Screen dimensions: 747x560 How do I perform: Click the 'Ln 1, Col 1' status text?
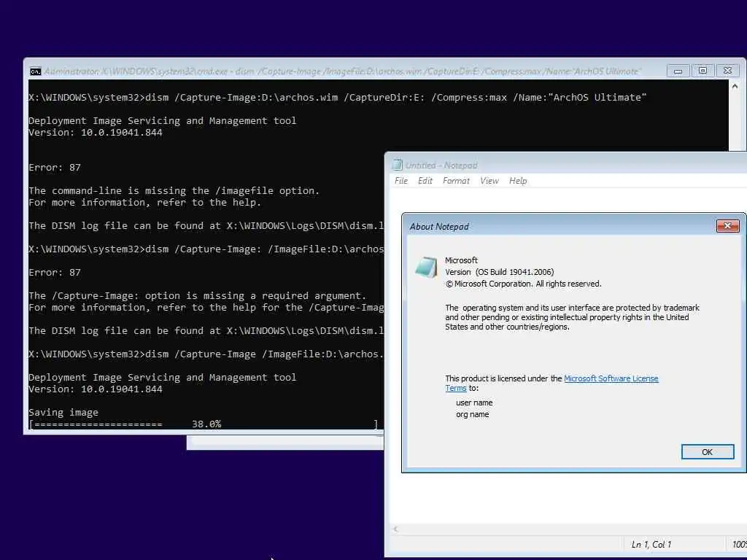pyautogui.click(x=651, y=544)
